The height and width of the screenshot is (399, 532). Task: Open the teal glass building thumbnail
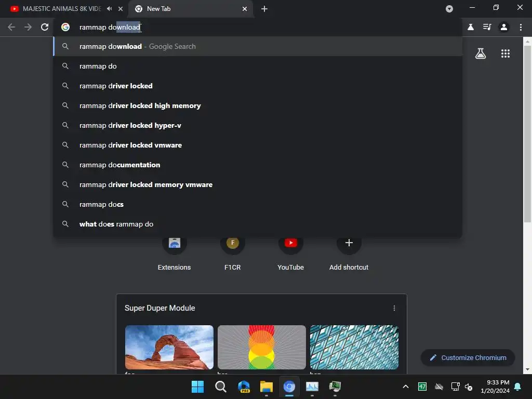tap(354, 347)
